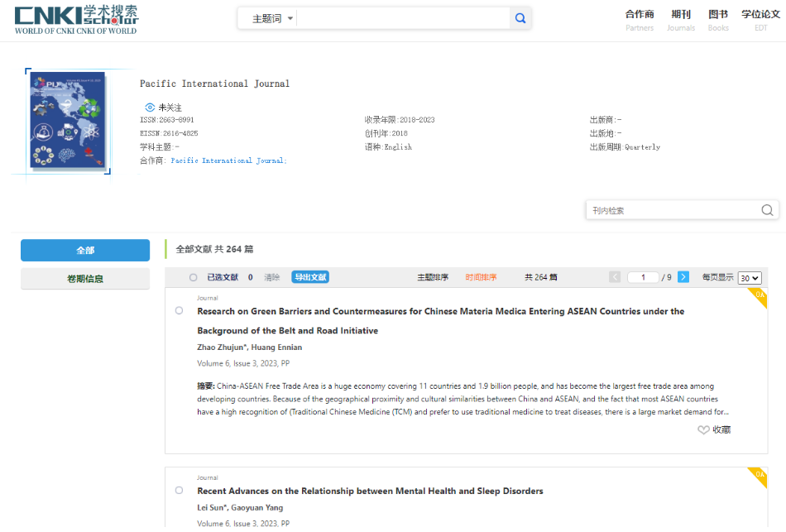The height and width of the screenshot is (532, 786).
Task: Open the 合作商 Partners menu
Action: coord(640,19)
